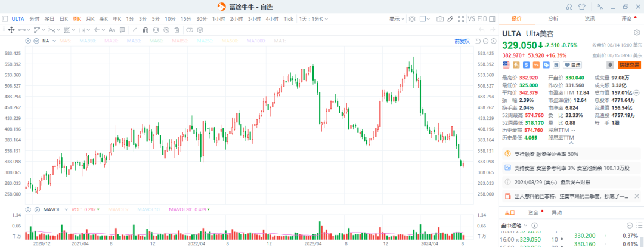Toggle the left sidebar panel icon beside ULTA
This screenshot has height=247, width=644.
pos(5,19)
